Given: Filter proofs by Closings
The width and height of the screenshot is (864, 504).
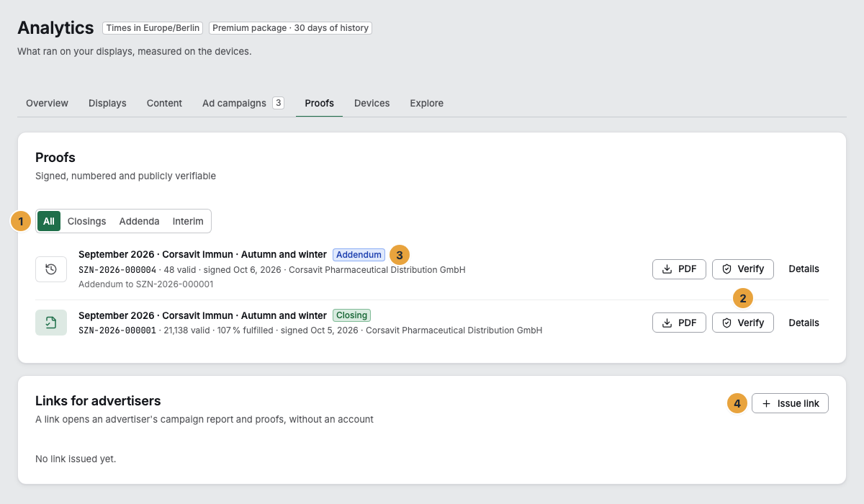Looking at the screenshot, I should coord(86,221).
